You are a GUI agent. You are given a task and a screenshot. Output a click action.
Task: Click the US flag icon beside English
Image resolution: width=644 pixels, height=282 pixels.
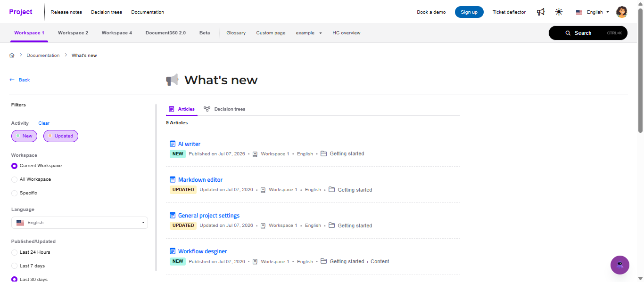(x=579, y=12)
